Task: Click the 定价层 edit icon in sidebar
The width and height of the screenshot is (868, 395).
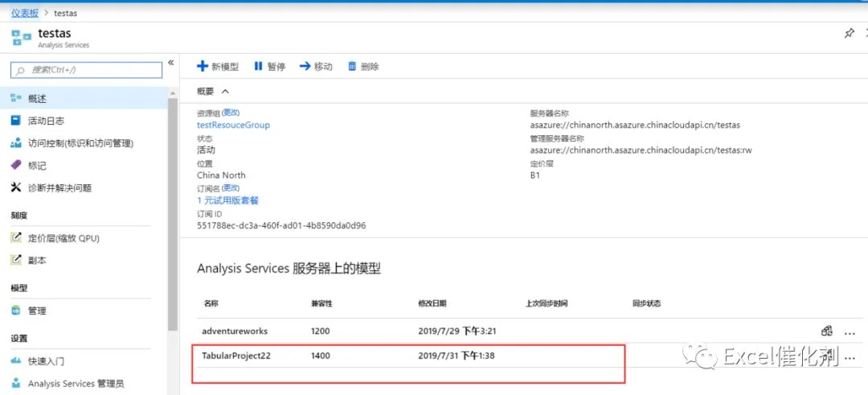Action: tap(16, 238)
